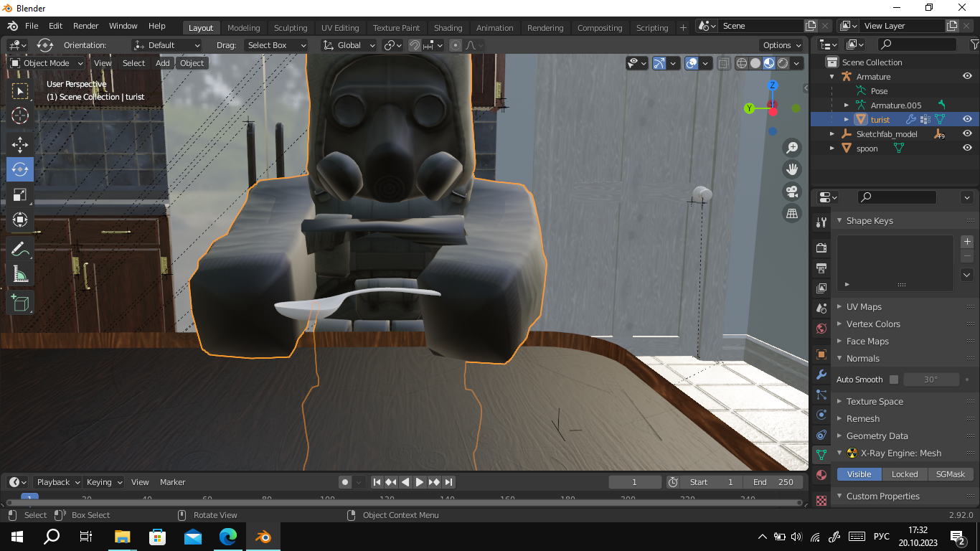Toggle camera view in viewport

(x=792, y=192)
